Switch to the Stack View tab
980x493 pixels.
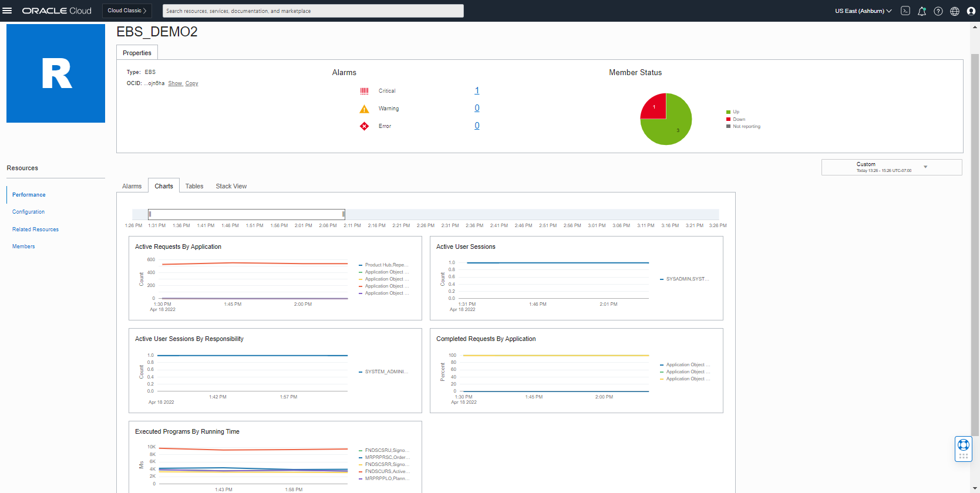click(x=231, y=187)
